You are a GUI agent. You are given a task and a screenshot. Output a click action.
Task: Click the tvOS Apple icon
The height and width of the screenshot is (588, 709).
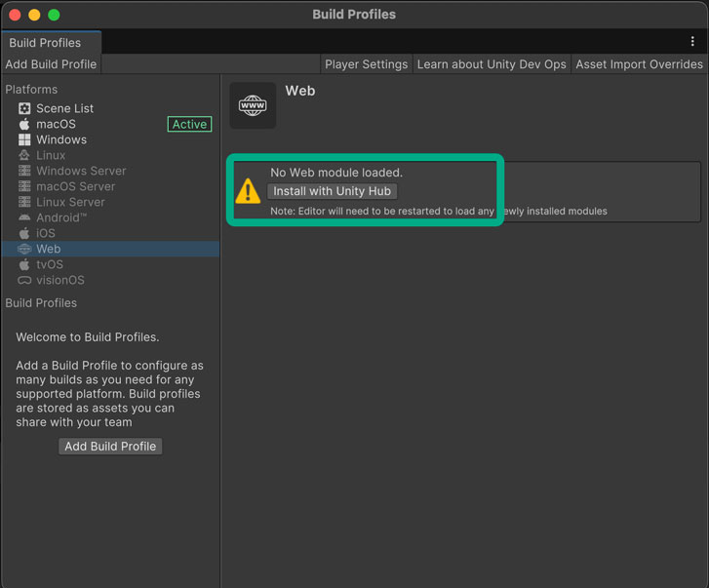24,264
